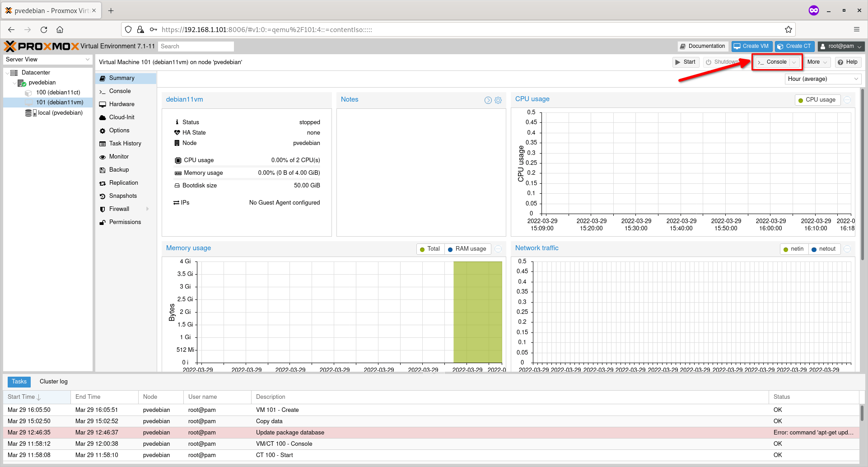868x467 pixels.
Task: Collapse the pvedebian node arrow in the tree
Action: click(x=14, y=83)
